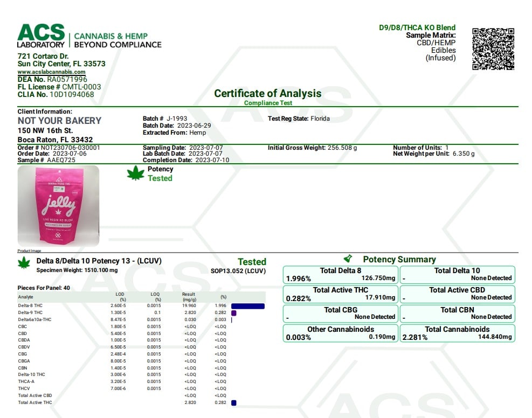Viewport: 532px width, 418px height.
Task: Click the Certificate of Analysis title
Action: pos(268,93)
